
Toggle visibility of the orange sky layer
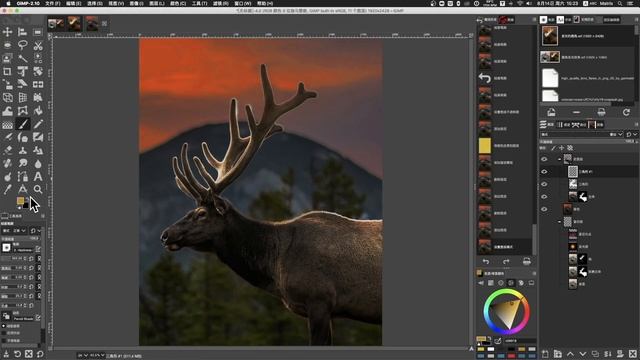click(x=544, y=209)
